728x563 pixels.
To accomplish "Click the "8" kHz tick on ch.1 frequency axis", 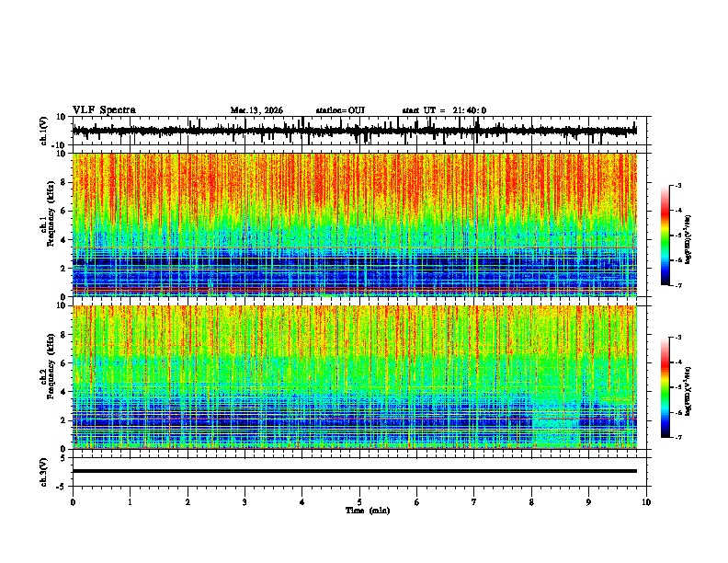I will pos(63,182).
